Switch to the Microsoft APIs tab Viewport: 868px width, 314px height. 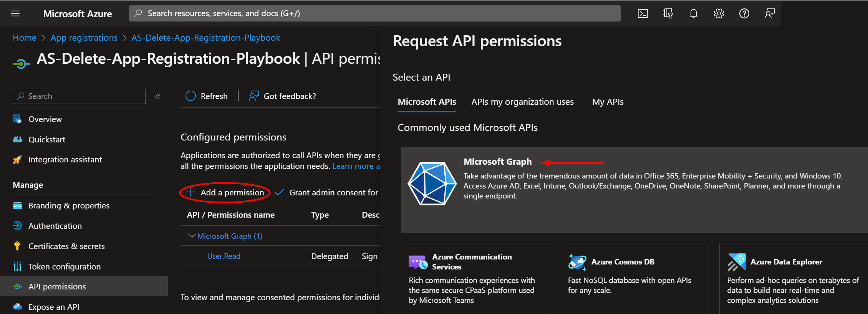point(427,102)
